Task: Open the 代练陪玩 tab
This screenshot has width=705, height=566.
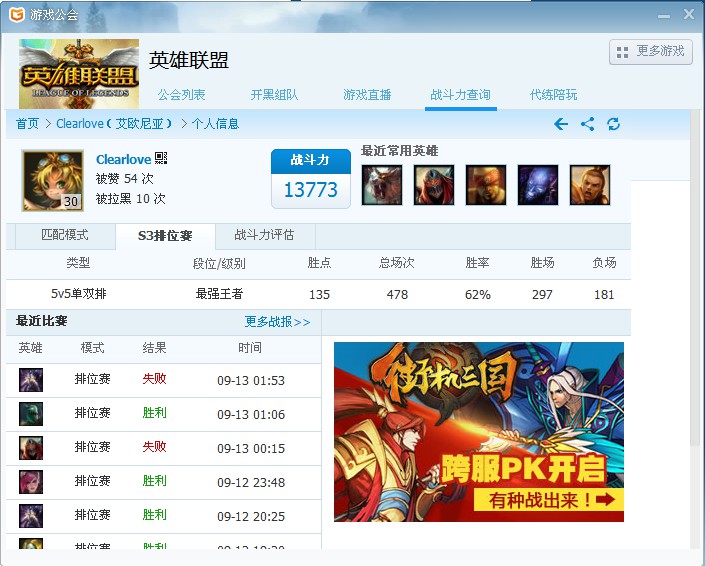Action: (x=553, y=95)
